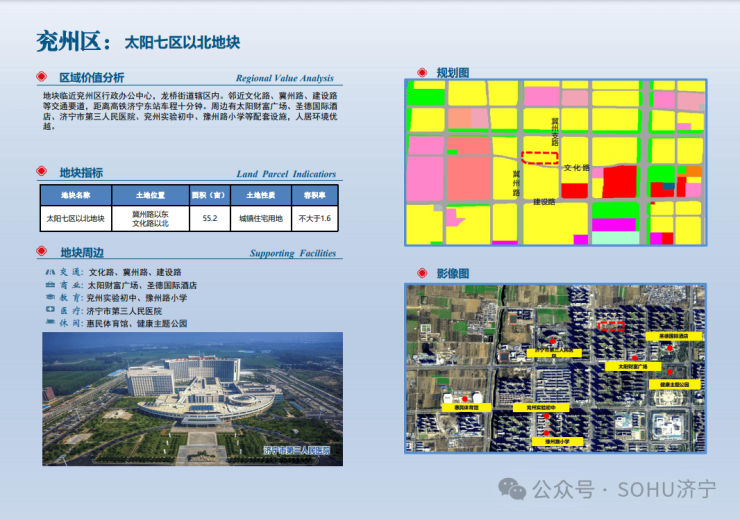The height and width of the screenshot is (519, 740).
Task: Click 济宁市第三人民医院 in the medical row
Action: pyautogui.click(x=124, y=311)
